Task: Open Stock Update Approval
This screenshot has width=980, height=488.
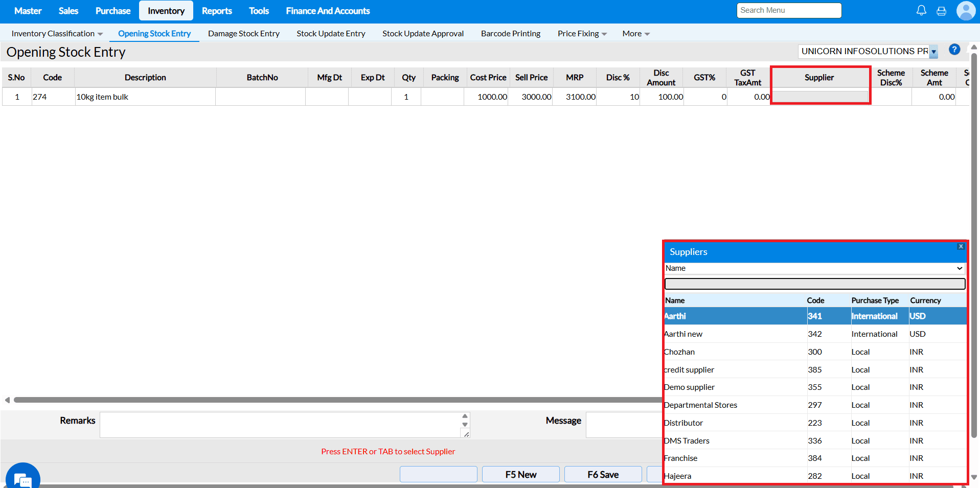Action: click(x=423, y=34)
